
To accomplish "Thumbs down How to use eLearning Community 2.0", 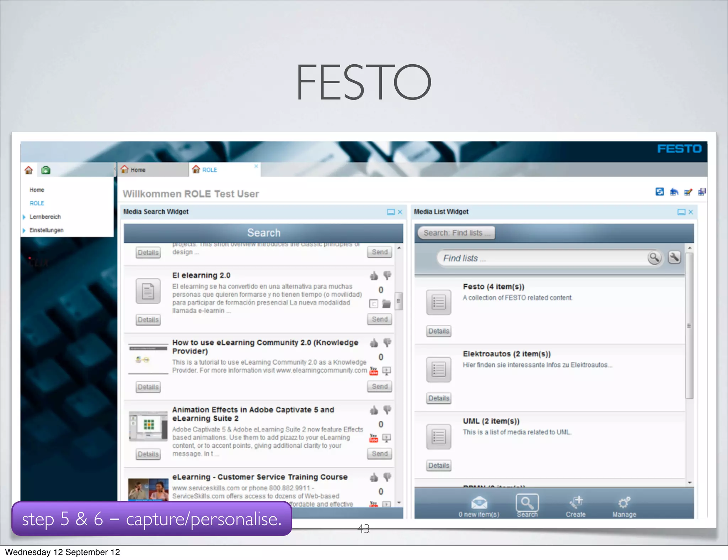I will pos(387,343).
